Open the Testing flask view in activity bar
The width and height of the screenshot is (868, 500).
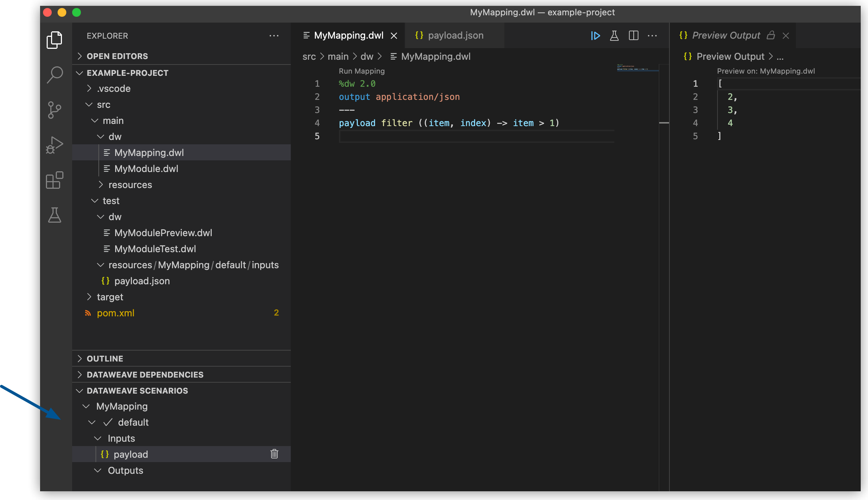(55, 215)
